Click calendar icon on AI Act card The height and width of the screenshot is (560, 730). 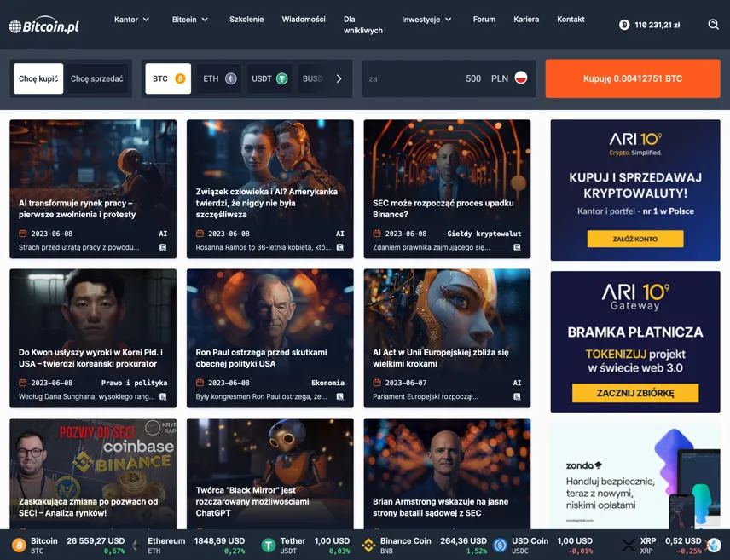tap(377, 383)
